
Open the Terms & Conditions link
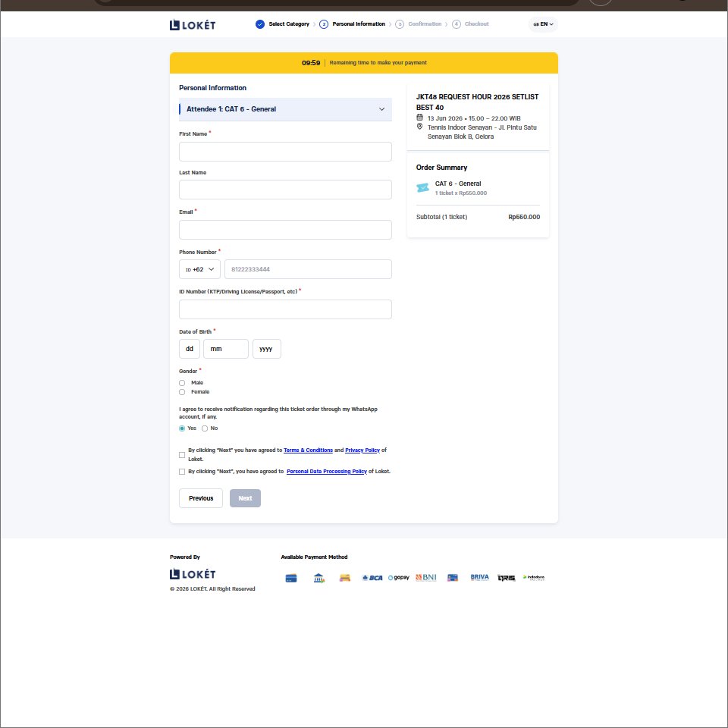point(309,450)
